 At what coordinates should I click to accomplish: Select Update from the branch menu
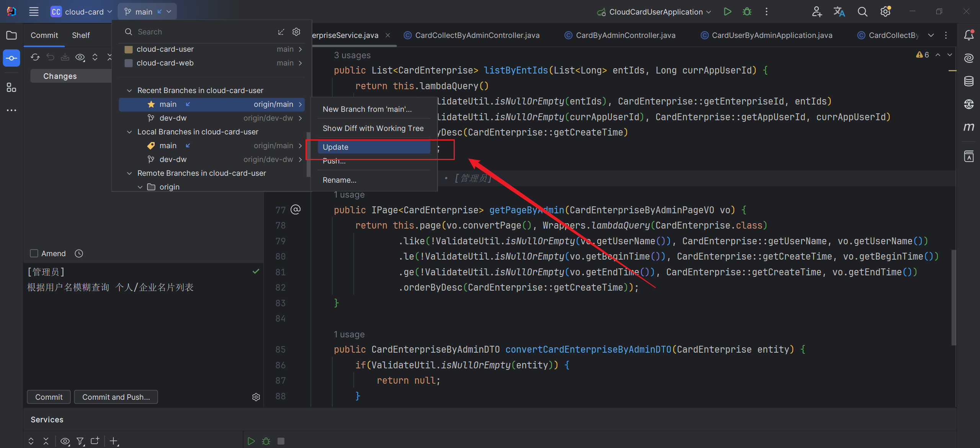374,147
